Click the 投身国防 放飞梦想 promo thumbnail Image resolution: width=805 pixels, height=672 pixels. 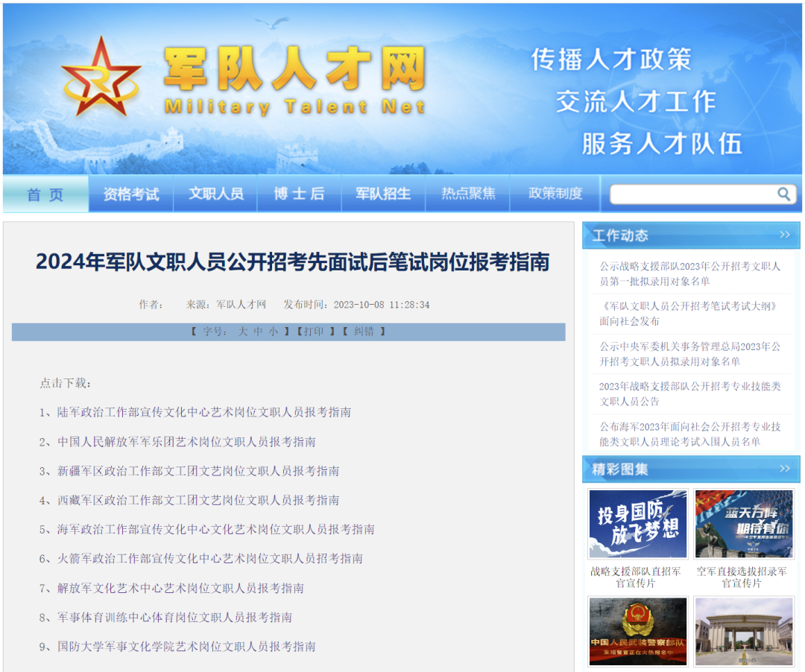[x=638, y=523]
